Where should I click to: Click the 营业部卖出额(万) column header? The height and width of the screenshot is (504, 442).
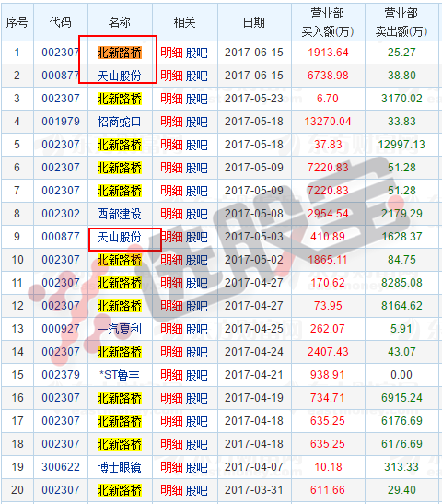pyautogui.click(x=401, y=22)
